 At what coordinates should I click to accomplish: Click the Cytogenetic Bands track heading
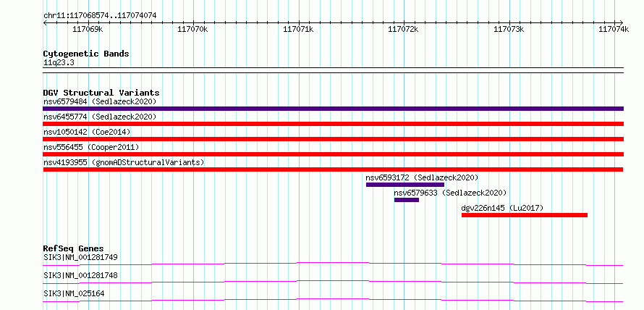(x=86, y=54)
